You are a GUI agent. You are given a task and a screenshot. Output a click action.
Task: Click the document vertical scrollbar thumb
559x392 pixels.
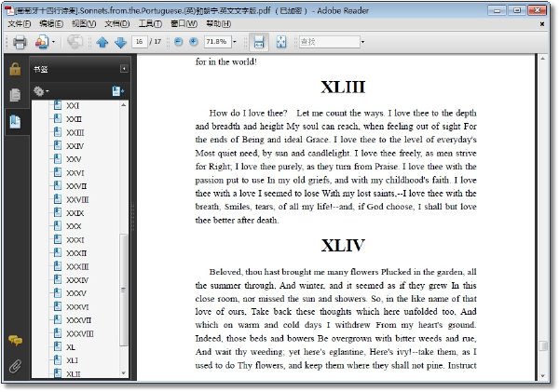point(542,346)
